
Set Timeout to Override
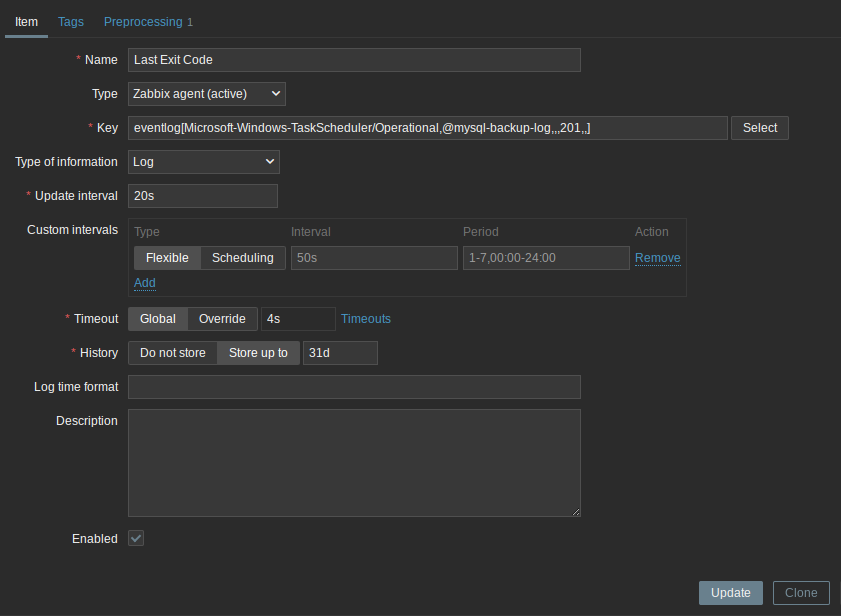(222, 319)
